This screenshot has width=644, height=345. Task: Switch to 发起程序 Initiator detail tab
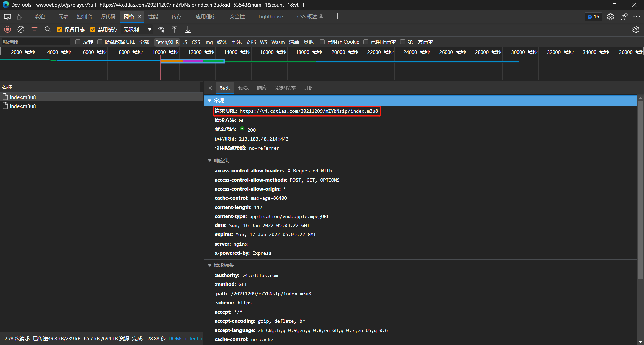point(285,88)
